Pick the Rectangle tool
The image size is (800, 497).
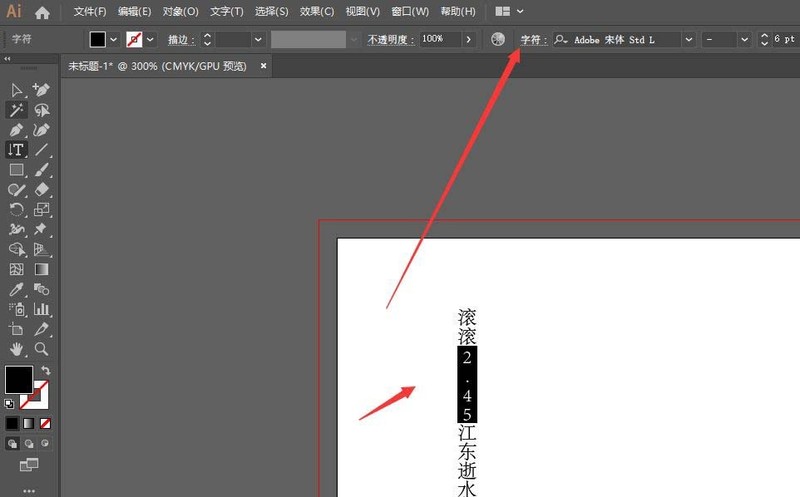[16, 169]
